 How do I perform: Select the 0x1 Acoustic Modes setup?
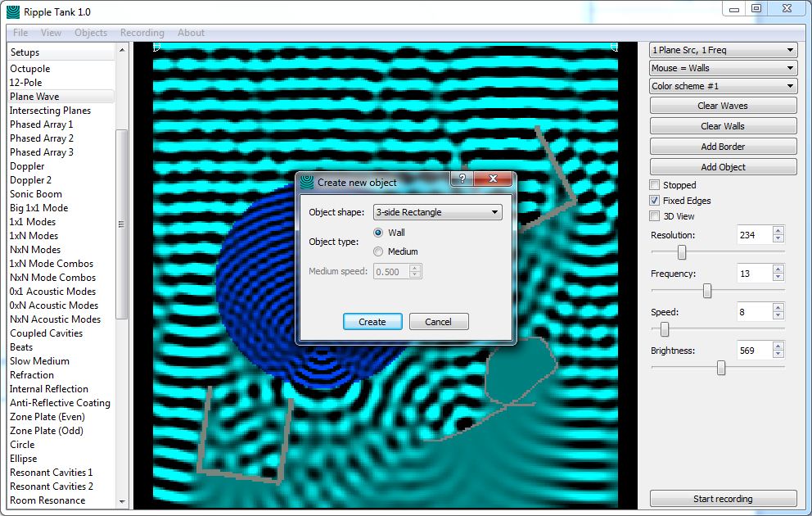click(x=52, y=292)
